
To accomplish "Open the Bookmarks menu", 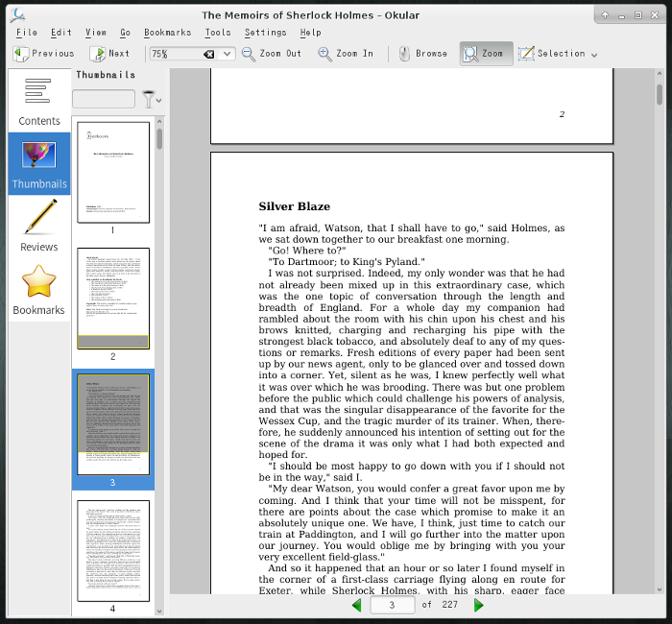I will click(168, 33).
